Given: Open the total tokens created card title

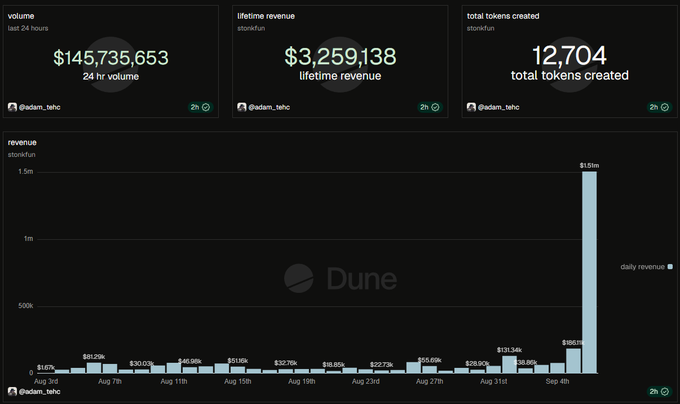Looking at the screenshot, I should (503, 16).
